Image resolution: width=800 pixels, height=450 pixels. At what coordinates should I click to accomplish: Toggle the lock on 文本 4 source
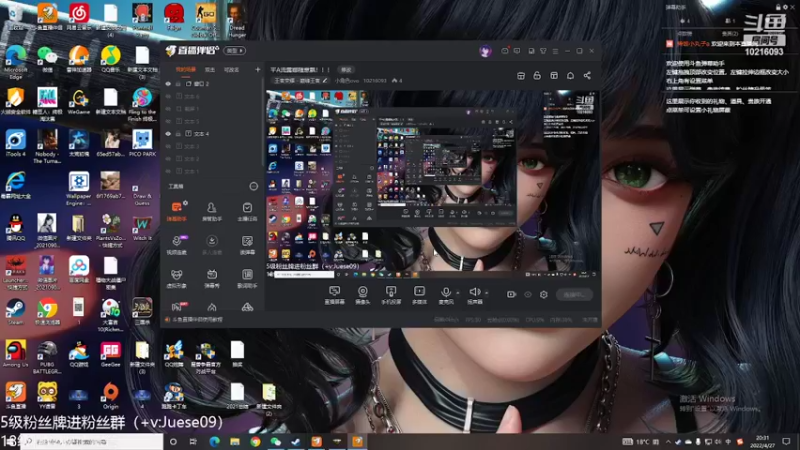[x=178, y=134]
